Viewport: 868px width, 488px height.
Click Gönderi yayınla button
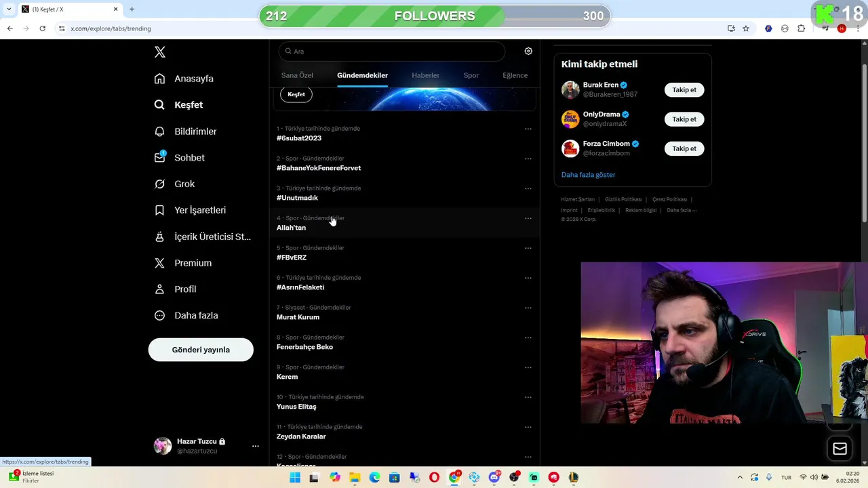point(201,350)
